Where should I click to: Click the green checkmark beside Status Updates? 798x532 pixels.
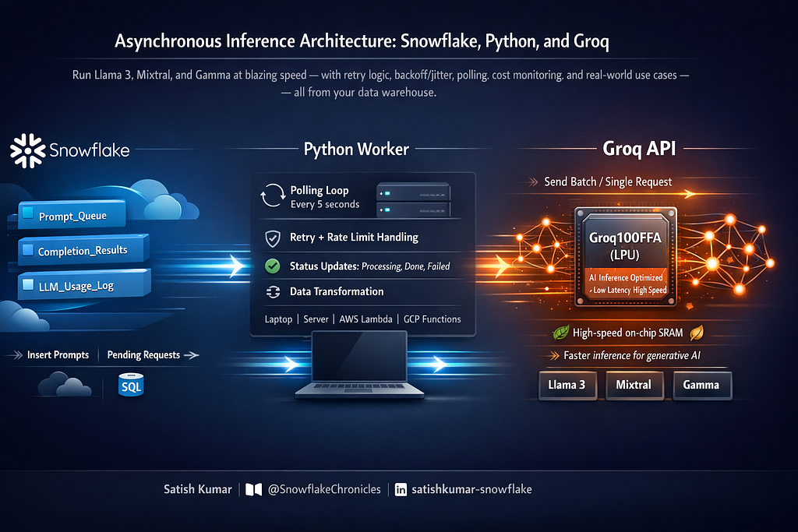click(273, 266)
